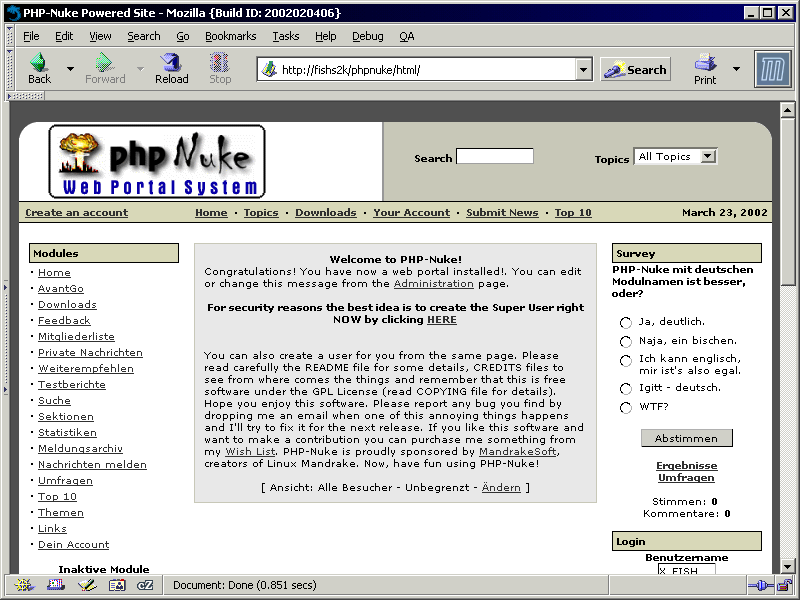Open the Debug menu
The height and width of the screenshot is (600, 800).
pos(367,36)
